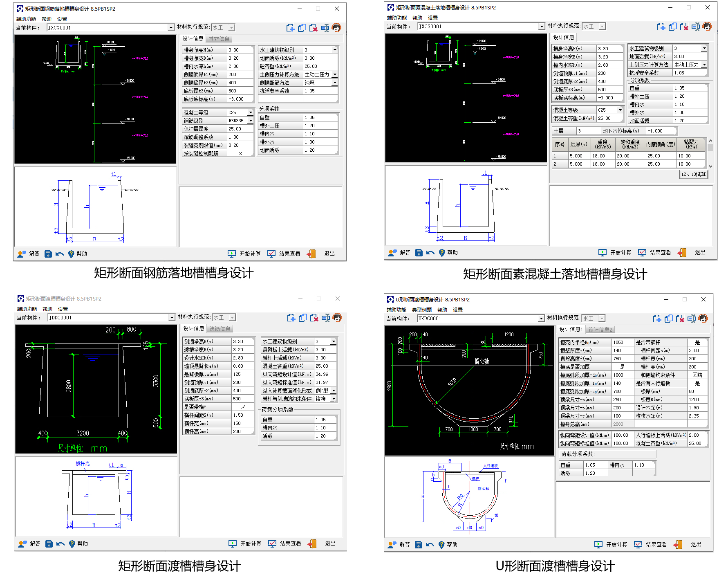Open 钢筋级别 HRB335 dropdown

(251, 121)
